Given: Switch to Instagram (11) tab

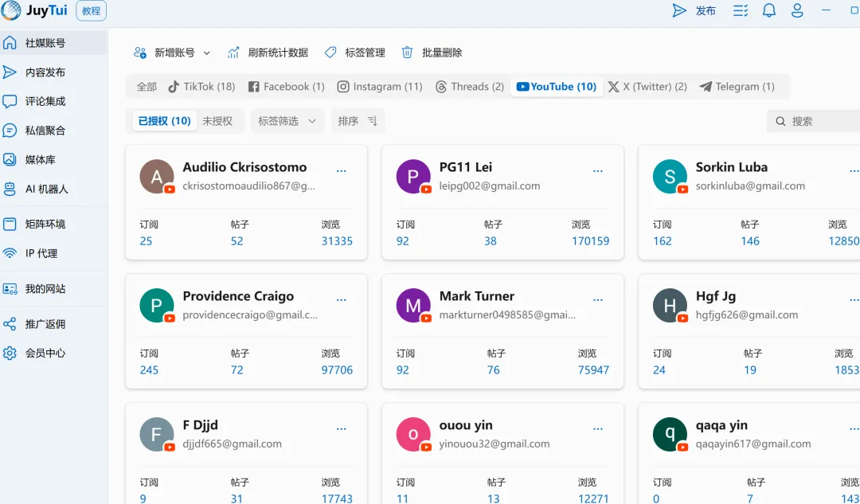Looking at the screenshot, I should [x=380, y=87].
